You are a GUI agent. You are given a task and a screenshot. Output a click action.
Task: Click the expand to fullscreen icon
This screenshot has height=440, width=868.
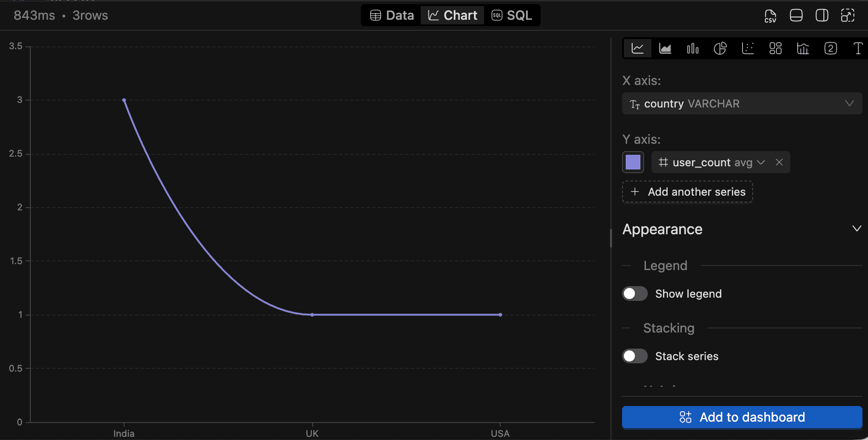847,16
